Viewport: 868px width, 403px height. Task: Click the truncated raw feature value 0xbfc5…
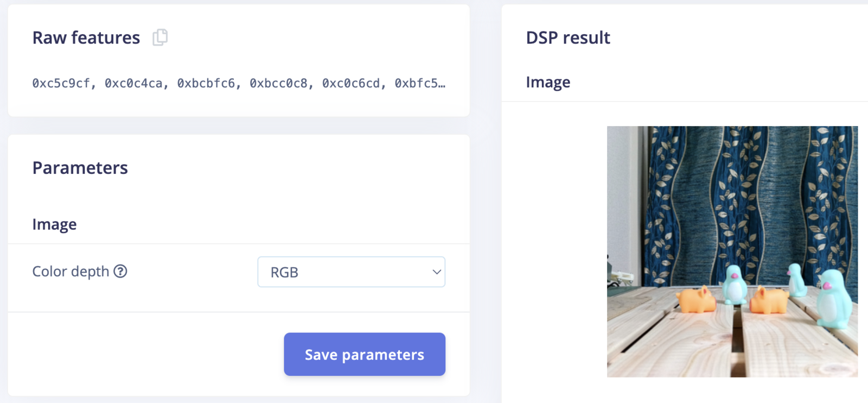pyautogui.click(x=420, y=83)
